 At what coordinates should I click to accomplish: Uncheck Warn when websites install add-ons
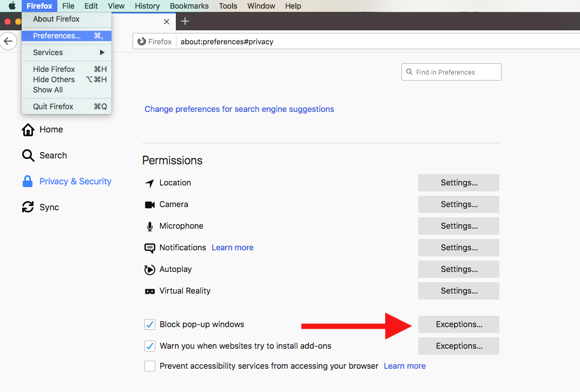(x=150, y=346)
